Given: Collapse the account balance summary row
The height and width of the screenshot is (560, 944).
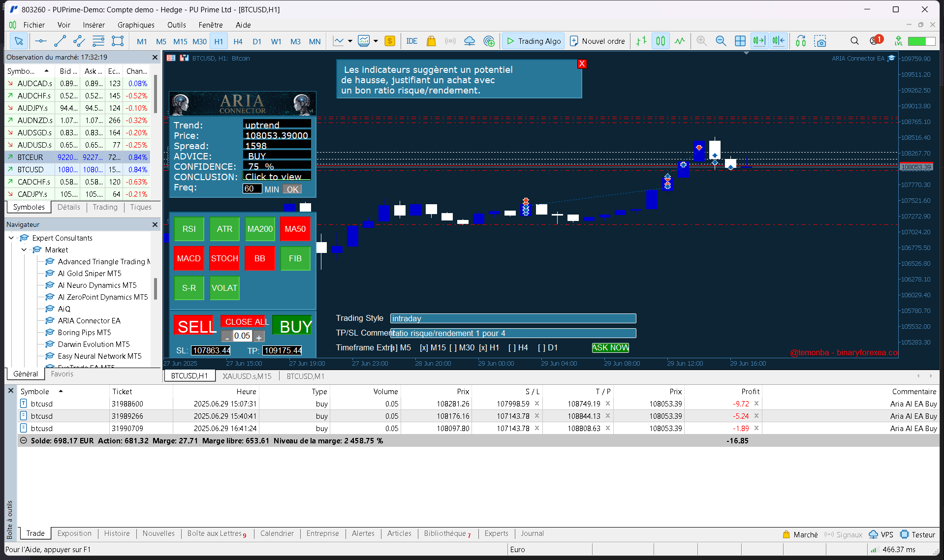Looking at the screenshot, I should coord(23,440).
